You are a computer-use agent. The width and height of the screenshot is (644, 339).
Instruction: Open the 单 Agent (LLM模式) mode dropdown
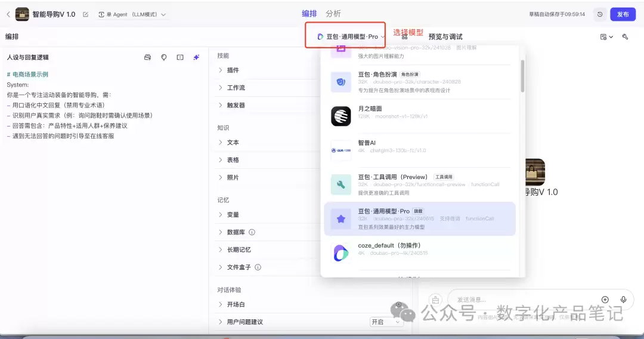pyautogui.click(x=132, y=14)
